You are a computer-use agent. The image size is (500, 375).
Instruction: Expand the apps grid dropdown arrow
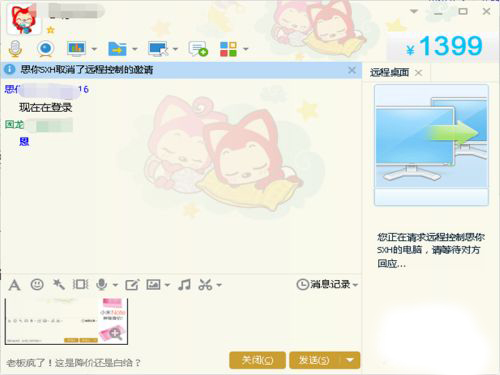[246, 49]
